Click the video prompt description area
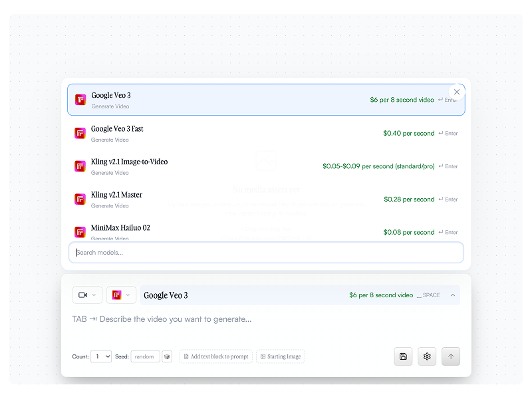Image resolution: width=532 pixels, height=399 pixels. tap(266, 319)
